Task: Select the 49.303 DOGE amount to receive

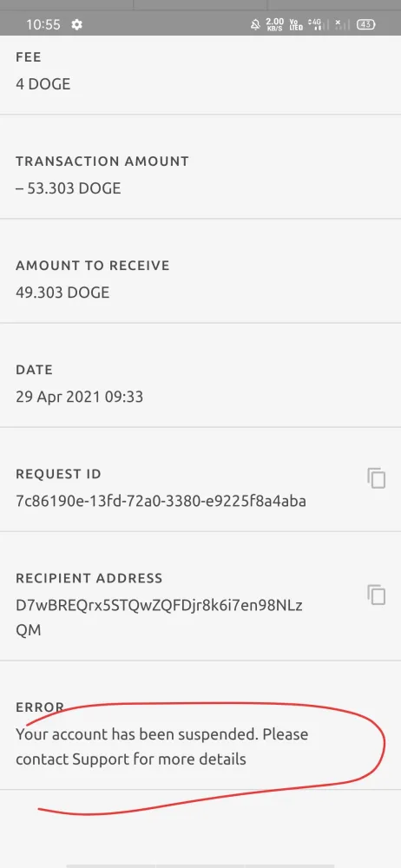Action: 62,293
